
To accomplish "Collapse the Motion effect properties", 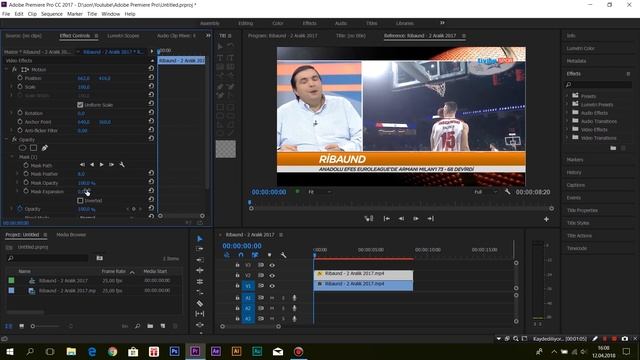I will coord(6,69).
